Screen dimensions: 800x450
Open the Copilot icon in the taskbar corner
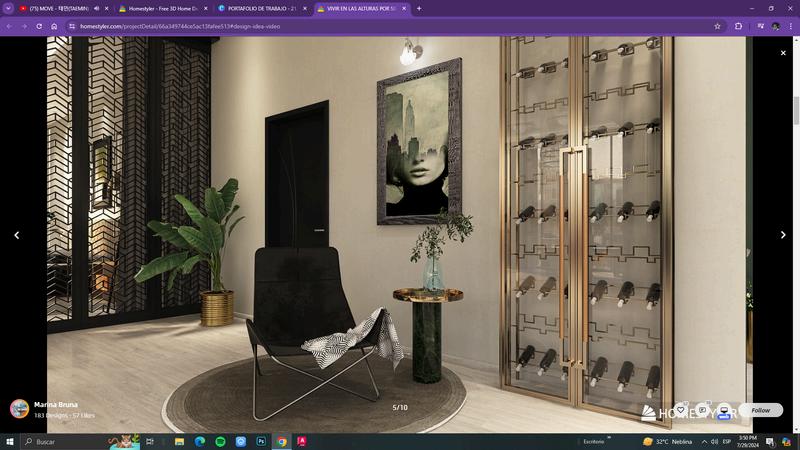click(787, 442)
